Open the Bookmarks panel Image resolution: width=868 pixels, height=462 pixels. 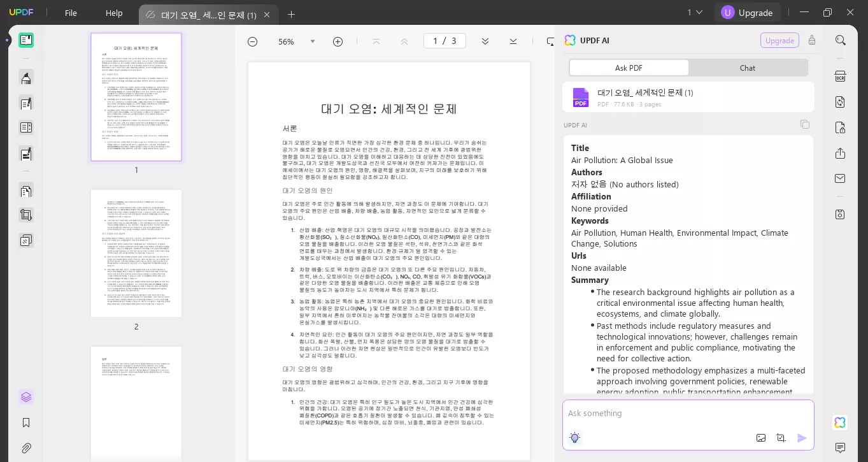click(26, 422)
